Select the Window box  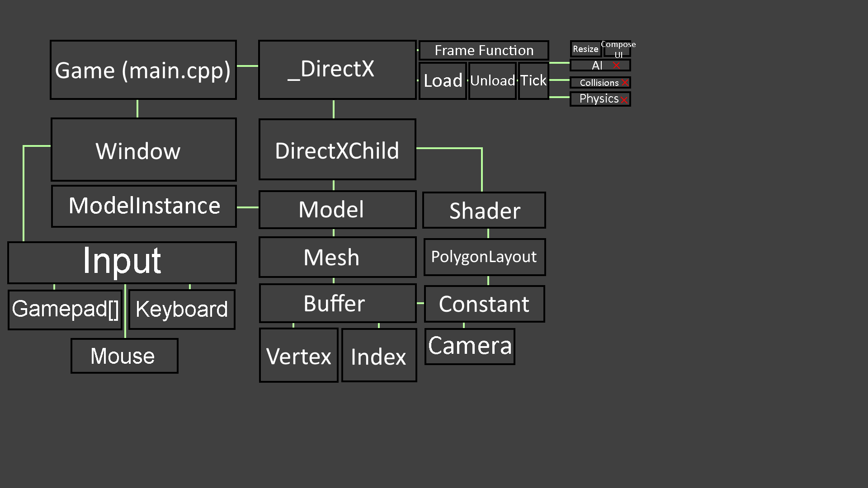144,150
